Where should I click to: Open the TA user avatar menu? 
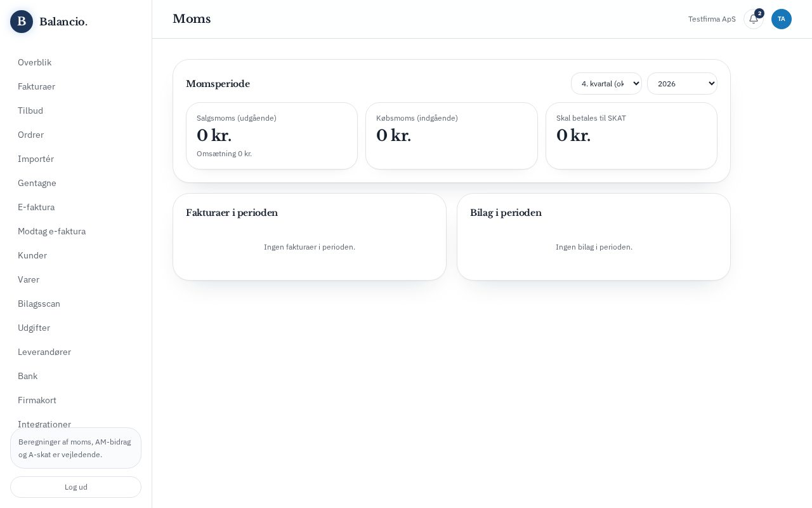pyautogui.click(x=782, y=19)
